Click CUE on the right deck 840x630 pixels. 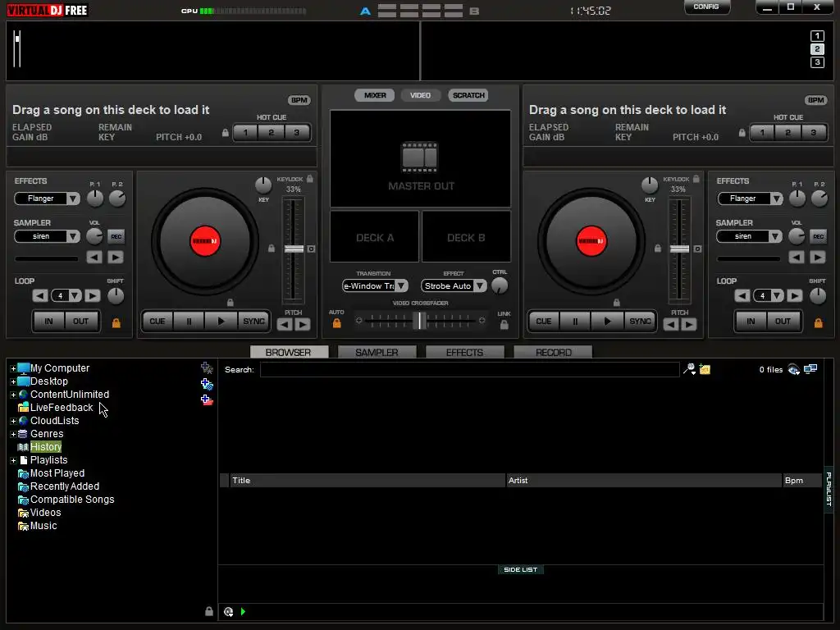(x=544, y=322)
